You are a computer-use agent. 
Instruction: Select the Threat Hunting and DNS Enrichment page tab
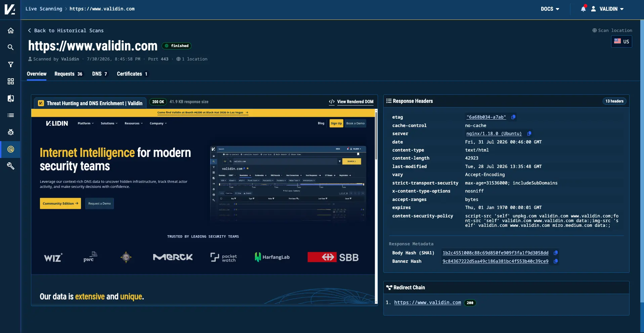coord(90,103)
